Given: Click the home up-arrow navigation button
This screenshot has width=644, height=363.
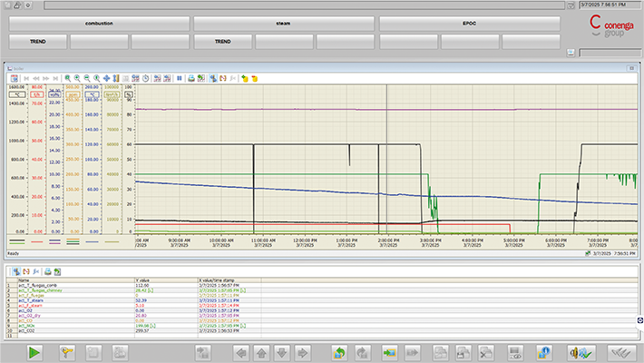Looking at the screenshot, I should 261,353.
